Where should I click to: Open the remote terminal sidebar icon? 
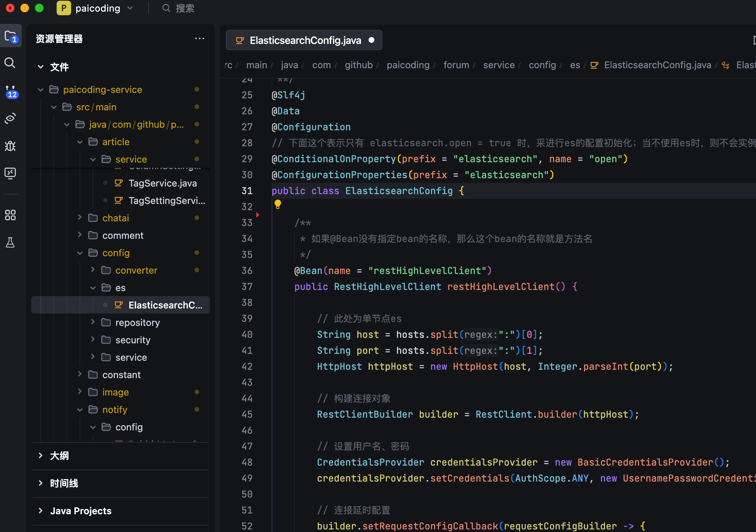tap(10, 173)
